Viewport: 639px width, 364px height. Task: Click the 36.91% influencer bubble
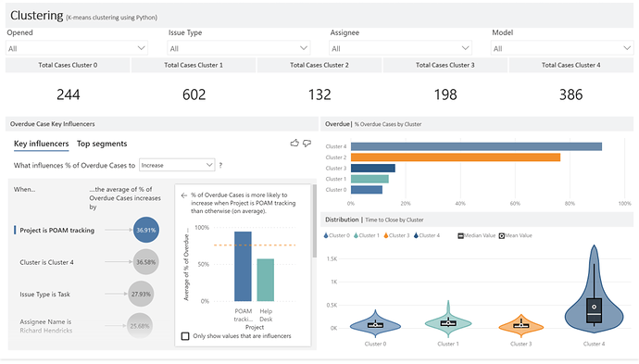(146, 230)
